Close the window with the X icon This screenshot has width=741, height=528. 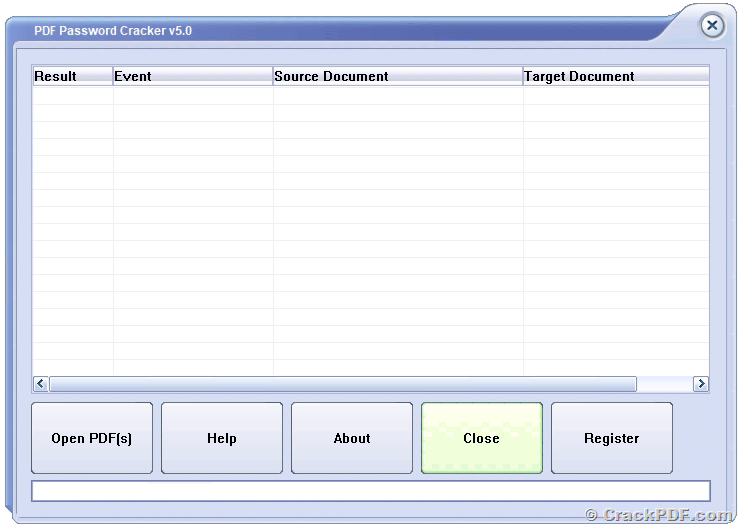pyautogui.click(x=712, y=25)
